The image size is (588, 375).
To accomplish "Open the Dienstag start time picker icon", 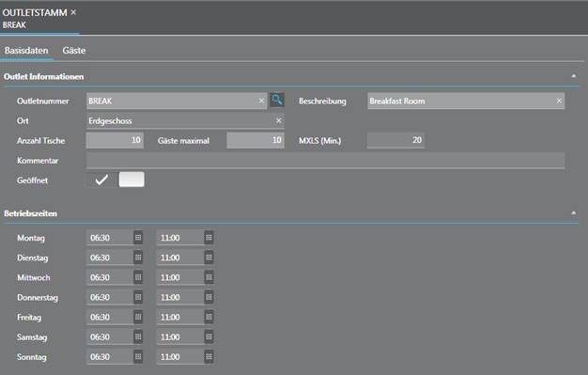I will click(138, 258).
